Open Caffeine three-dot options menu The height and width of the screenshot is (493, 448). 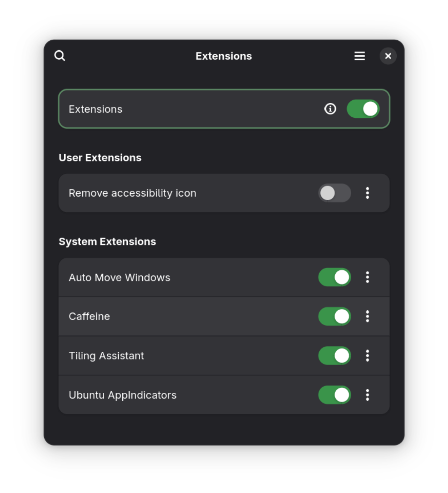(x=367, y=316)
